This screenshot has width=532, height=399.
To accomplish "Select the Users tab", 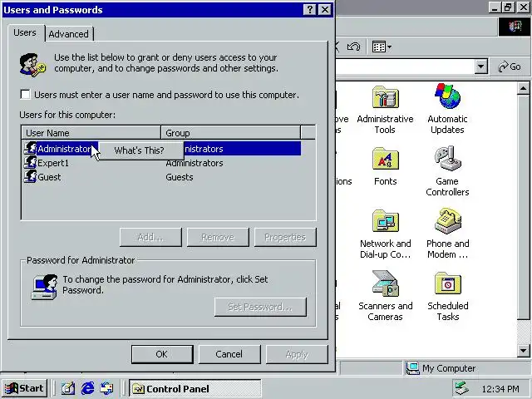I will click(x=25, y=32).
